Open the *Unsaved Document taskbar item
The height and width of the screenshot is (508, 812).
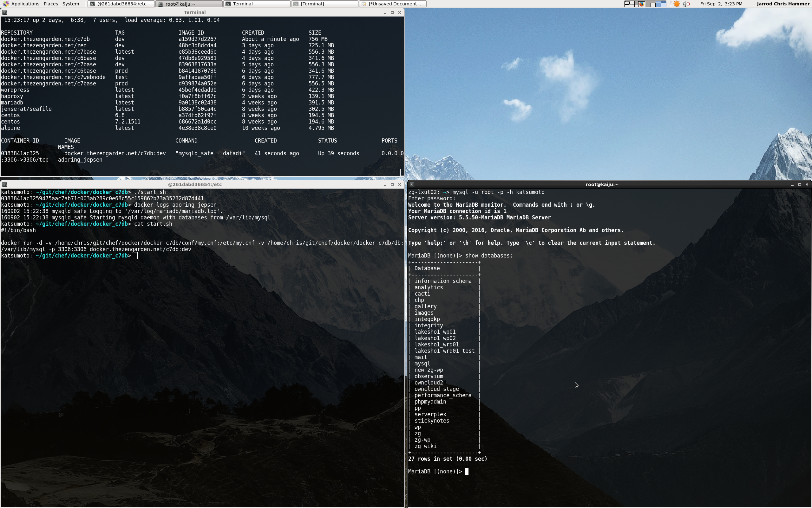tap(393, 4)
